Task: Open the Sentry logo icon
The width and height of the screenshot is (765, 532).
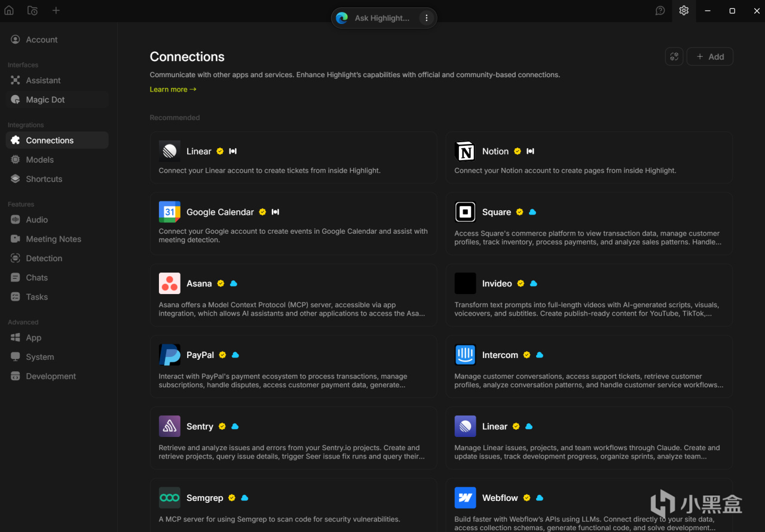Action: click(170, 426)
